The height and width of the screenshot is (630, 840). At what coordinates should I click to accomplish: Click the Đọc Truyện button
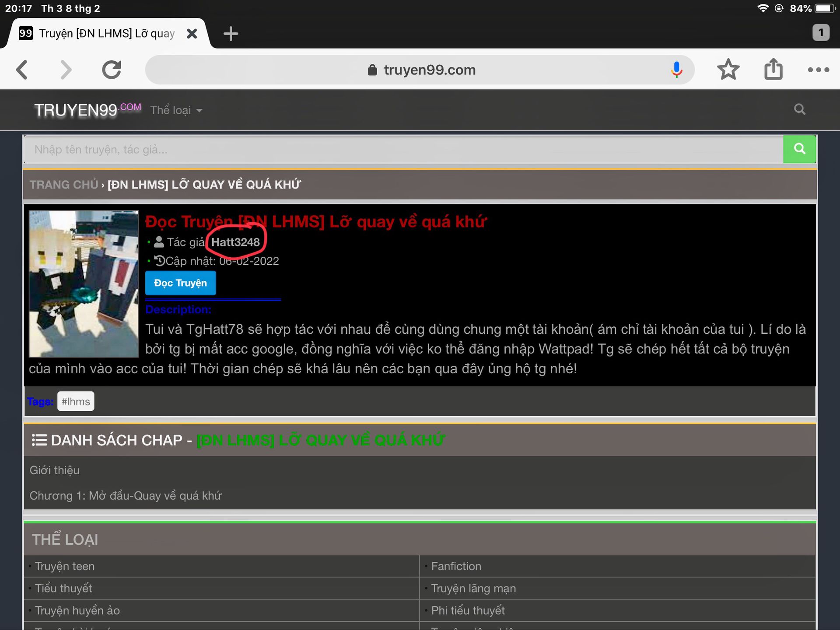pos(180,283)
